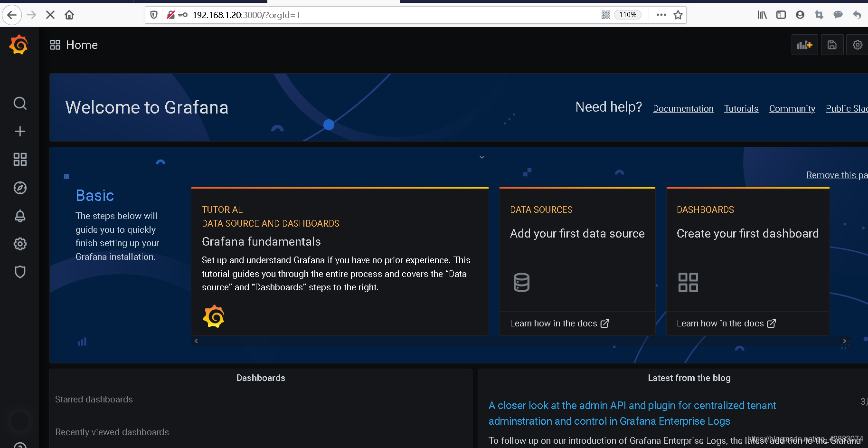
Task: Go back with the browser back arrow
Action: pyautogui.click(x=12, y=15)
